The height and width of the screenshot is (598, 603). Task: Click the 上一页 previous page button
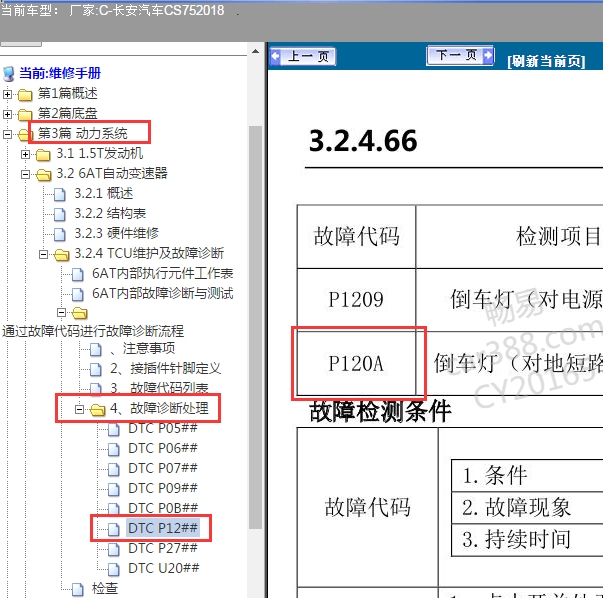click(303, 57)
